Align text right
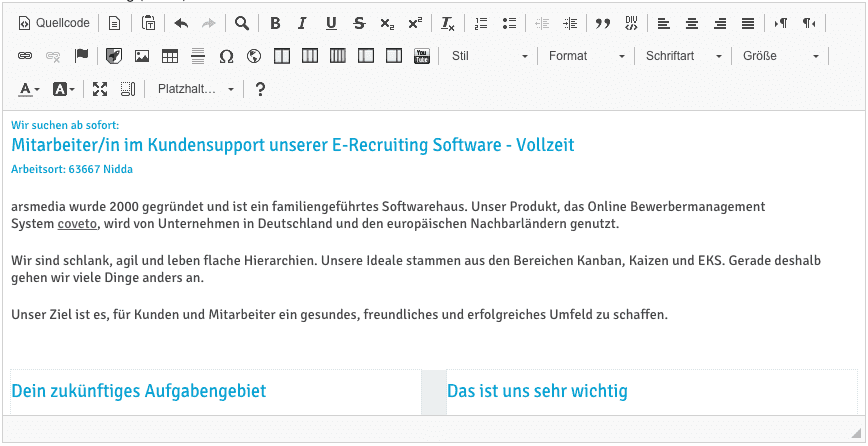868x446 pixels. pyautogui.click(x=720, y=23)
